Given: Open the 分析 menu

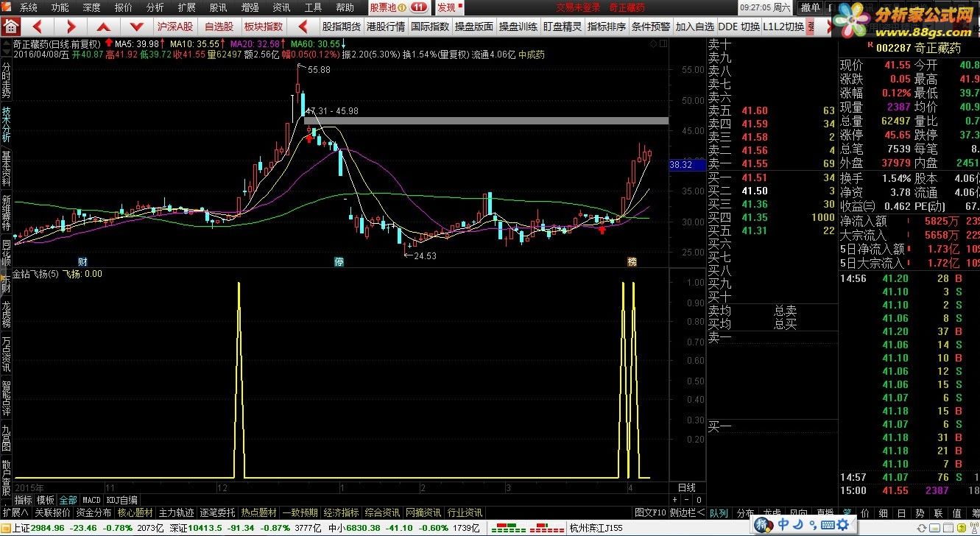Looking at the screenshot, I should click(155, 7).
